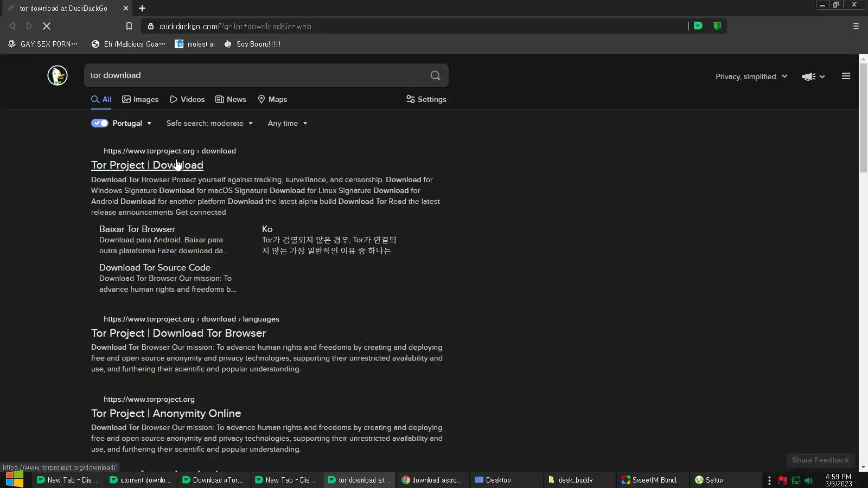
Task: Switch to the Images tab
Action: tap(141, 100)
